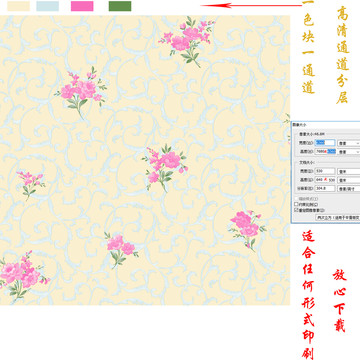Image resolution: width=360 pixels, height=360 pixels.
Task: Toggle the constrain proportions checkbox
Action: [296, 204]
